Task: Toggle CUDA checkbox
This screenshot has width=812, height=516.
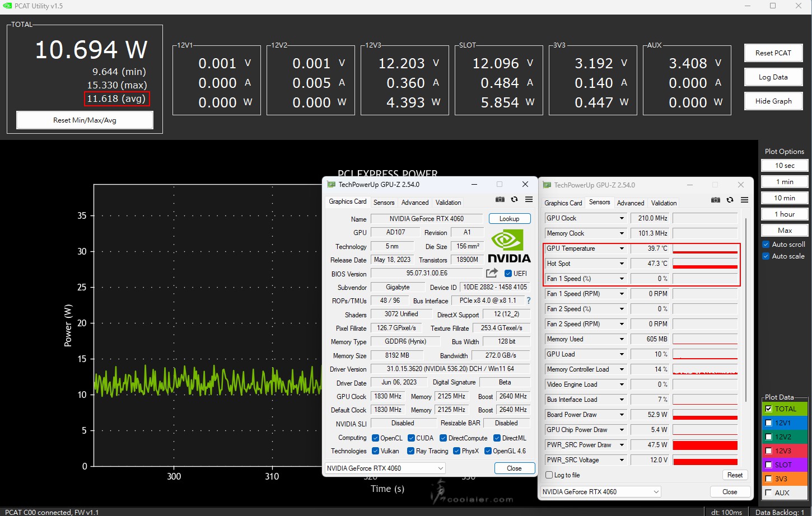Action: (x=411, y=438)
